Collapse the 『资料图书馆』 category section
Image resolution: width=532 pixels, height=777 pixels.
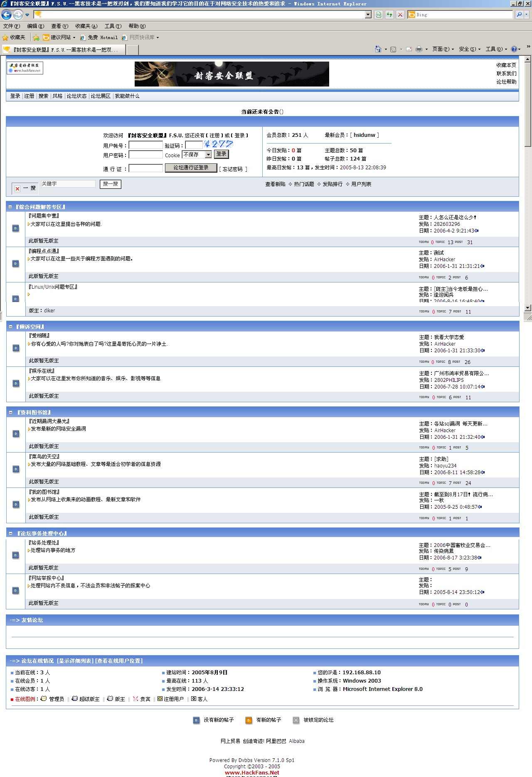[10, 412]
